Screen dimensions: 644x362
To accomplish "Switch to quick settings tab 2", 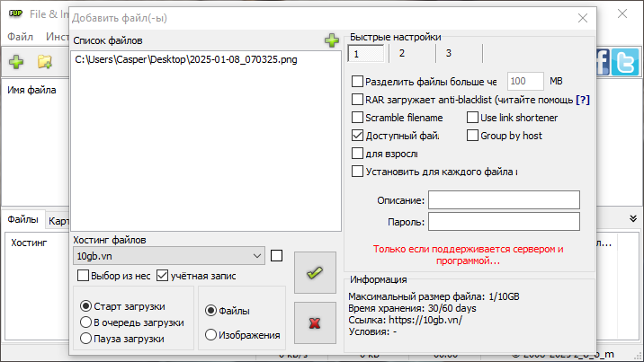I will pyautogui.click(x=412, y=53).
